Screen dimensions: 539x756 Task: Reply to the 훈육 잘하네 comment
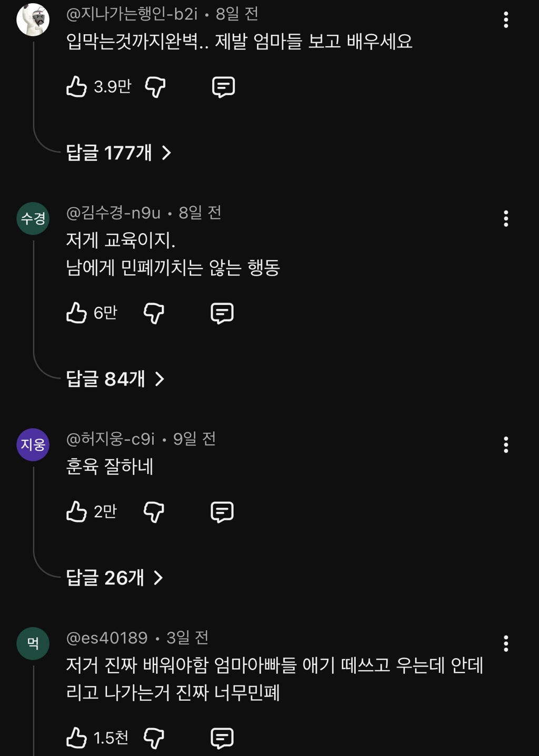222,512
